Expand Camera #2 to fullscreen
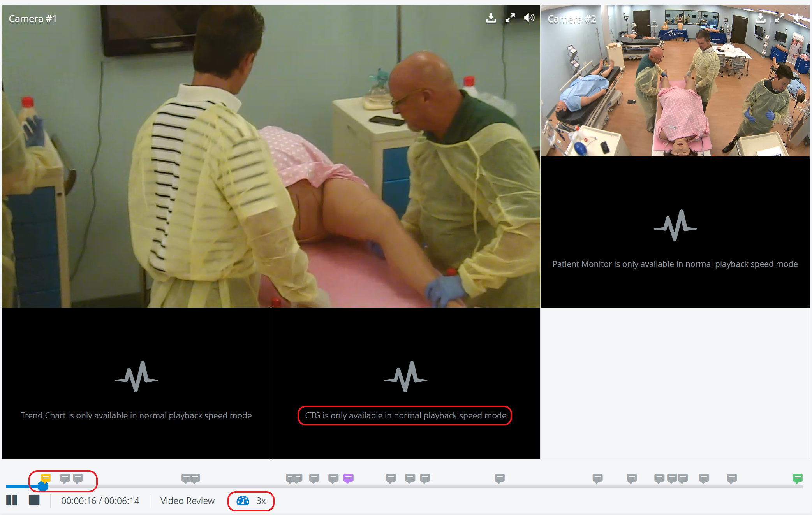Viewport: 812px width, 515px height. 779,18
